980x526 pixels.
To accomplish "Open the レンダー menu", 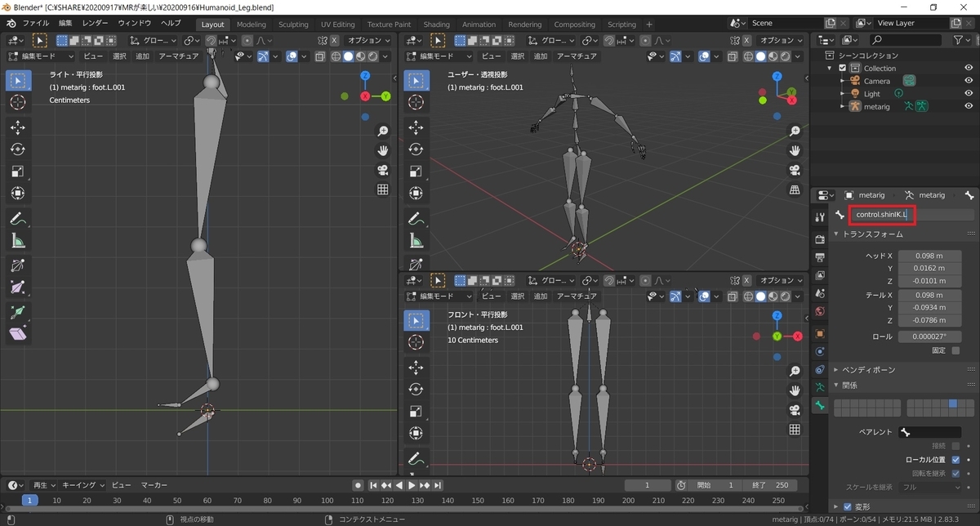I will click(x=95, y=23).
